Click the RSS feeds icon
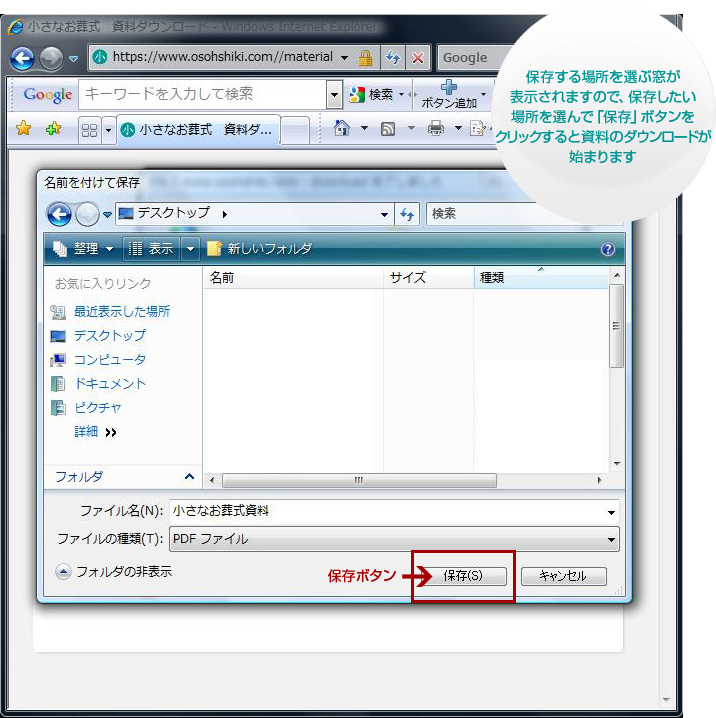This screenshot has width=716, height=718. click(x=388, y=129)
